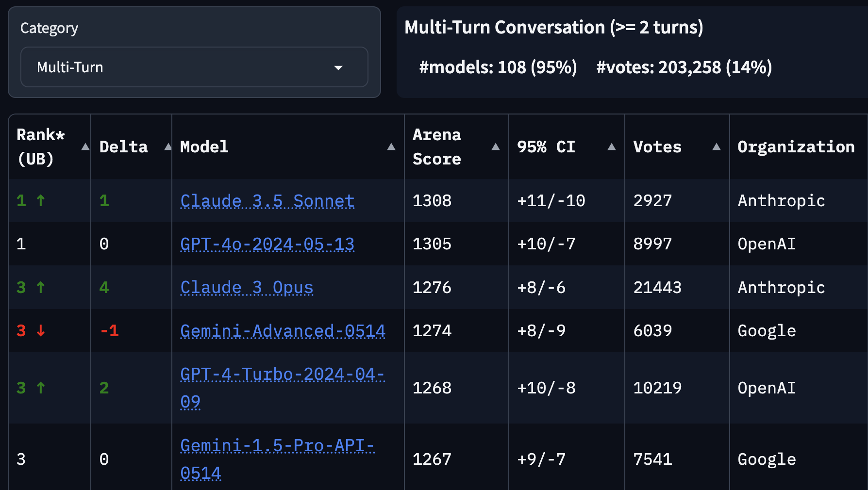Sort by Arena Score arrow icon
This screenshot has width=868, height=490.
pyautogui.click(x=495, y=147)
